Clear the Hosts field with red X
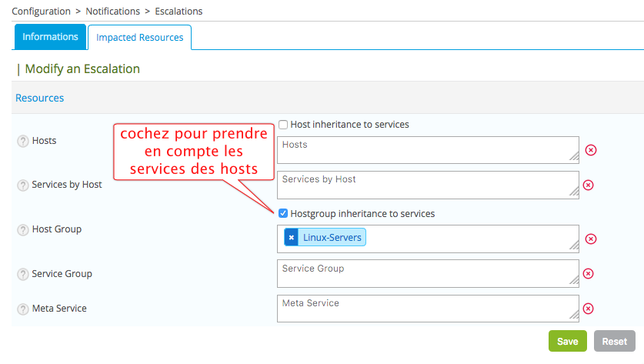Image resolution: width=644 pixels, height=364 pixels. (590, 150)
